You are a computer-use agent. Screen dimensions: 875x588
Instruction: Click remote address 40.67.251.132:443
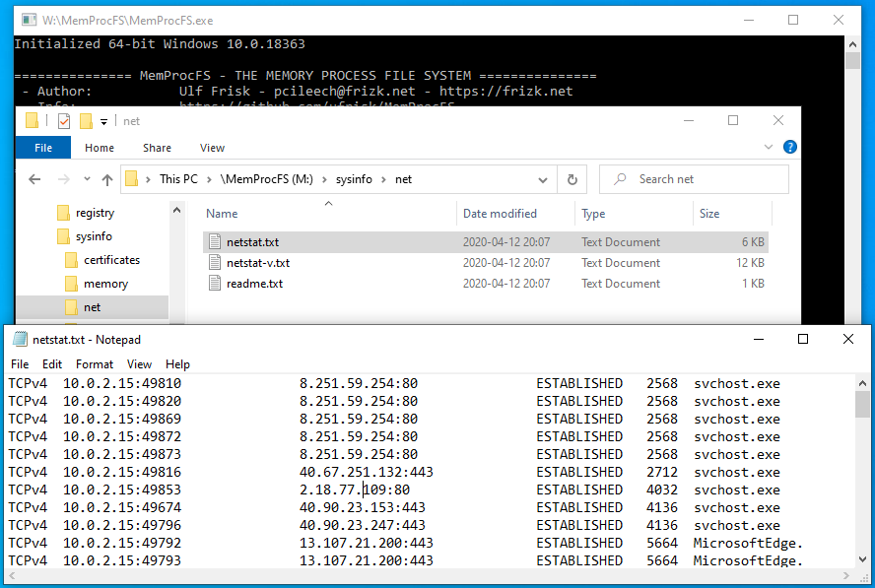point(367,472)
